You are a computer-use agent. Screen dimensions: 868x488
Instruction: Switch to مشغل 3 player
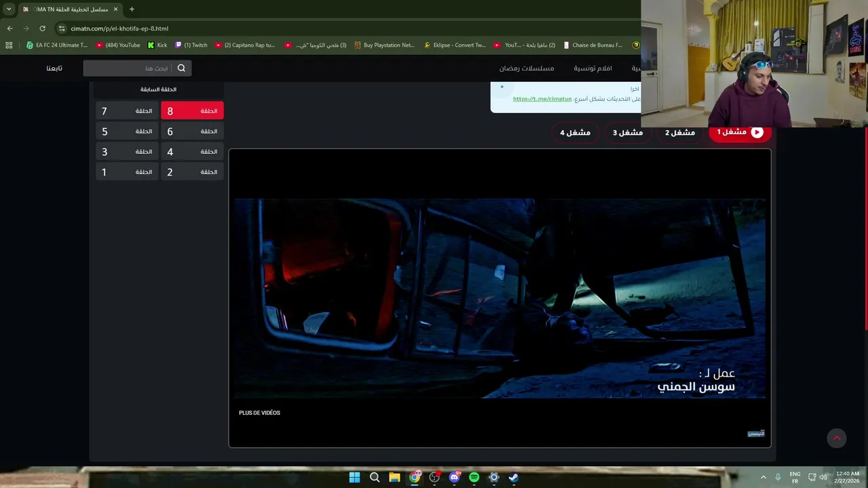[x=628, y=132]
